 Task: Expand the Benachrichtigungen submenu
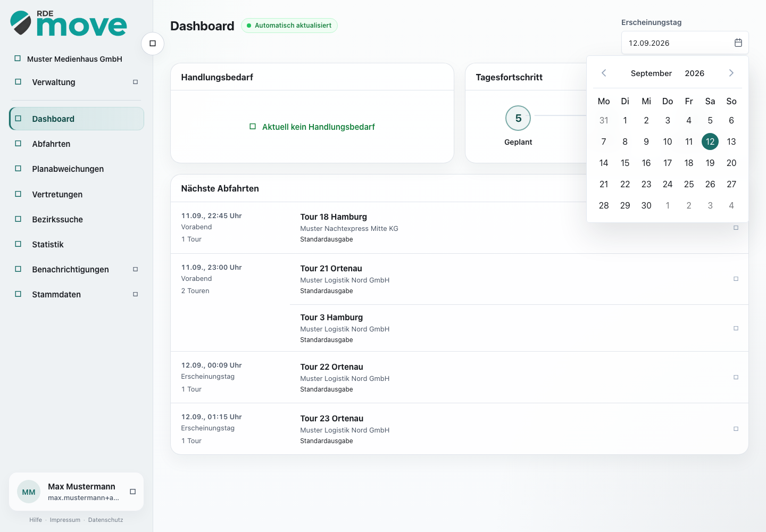(x=136, y=269)
